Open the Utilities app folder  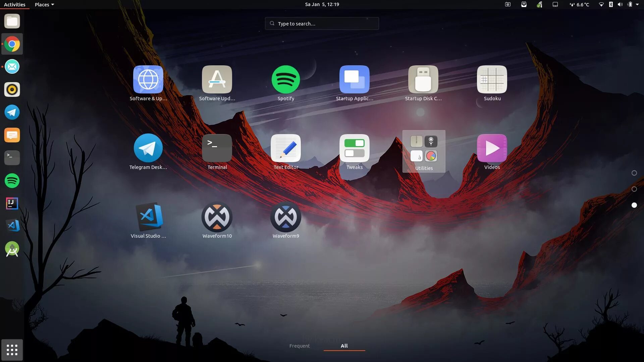pyautogui.click(x=424, y=152)
